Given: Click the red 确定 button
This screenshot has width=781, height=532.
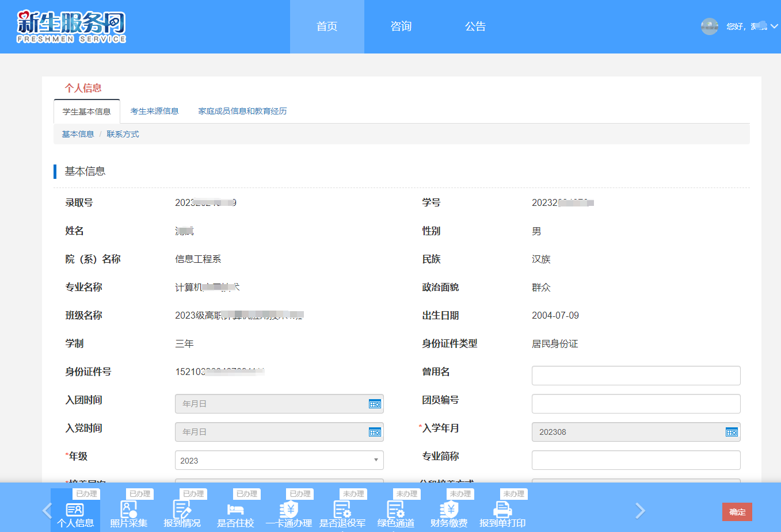Looking at the screenshot, I should coord(737,512).
